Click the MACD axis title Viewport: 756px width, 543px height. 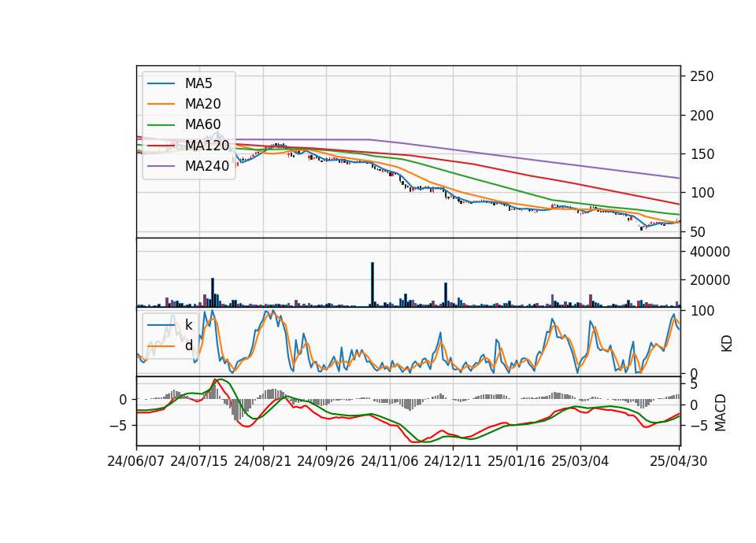pos(721,412)
